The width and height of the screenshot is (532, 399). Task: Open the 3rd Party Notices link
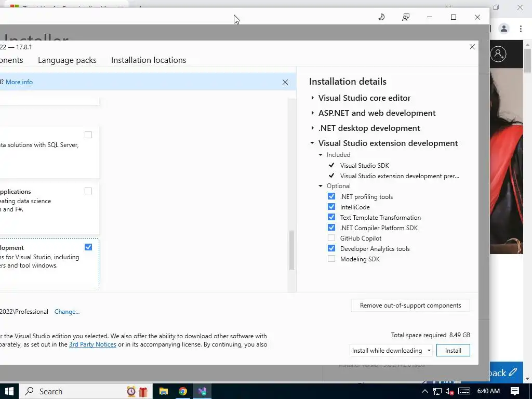[x=92, y=344]
